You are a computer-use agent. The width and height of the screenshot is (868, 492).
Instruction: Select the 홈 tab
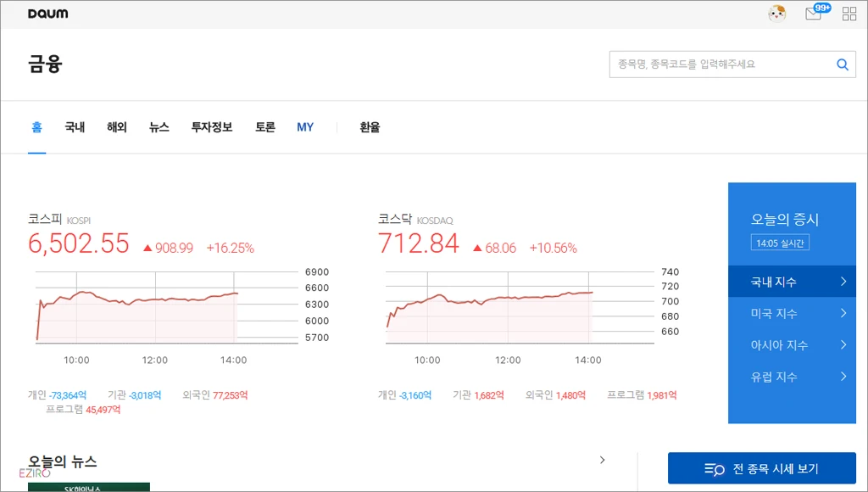tap(37, 127)
